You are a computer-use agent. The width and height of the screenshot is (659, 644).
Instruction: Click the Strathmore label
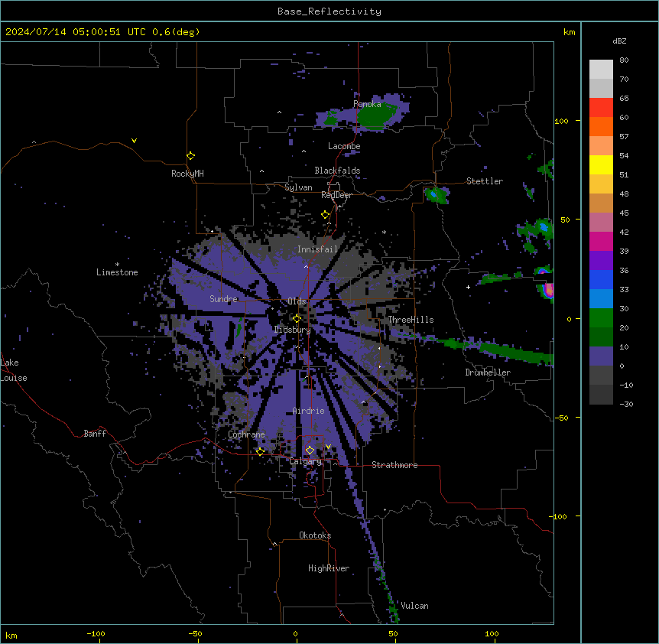pyautogui.click(x=394, y=465)
